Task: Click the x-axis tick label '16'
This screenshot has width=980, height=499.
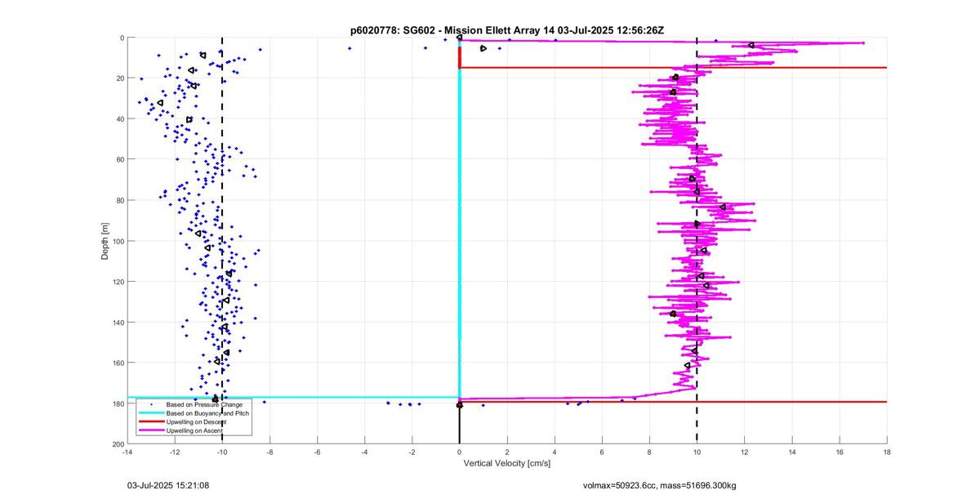Action: (840, 452)
